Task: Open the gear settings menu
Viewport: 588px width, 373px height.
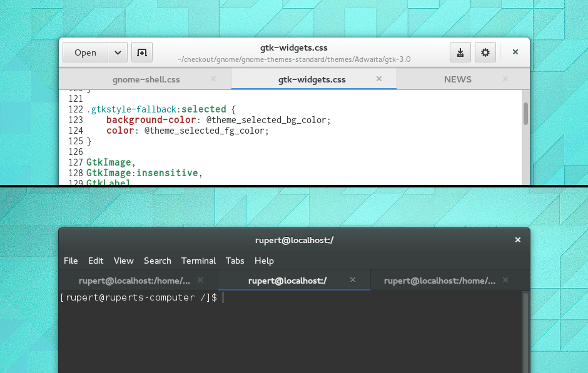Action: point(485,52)
